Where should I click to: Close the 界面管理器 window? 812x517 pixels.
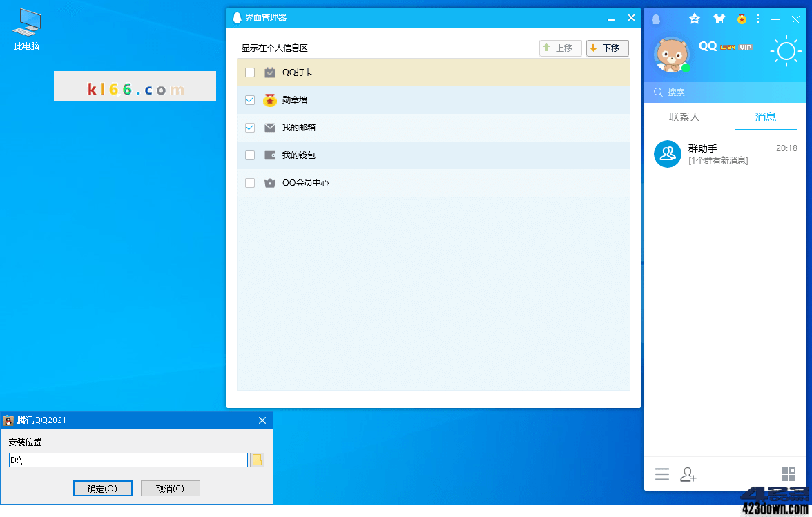click(x=631, y=17)
